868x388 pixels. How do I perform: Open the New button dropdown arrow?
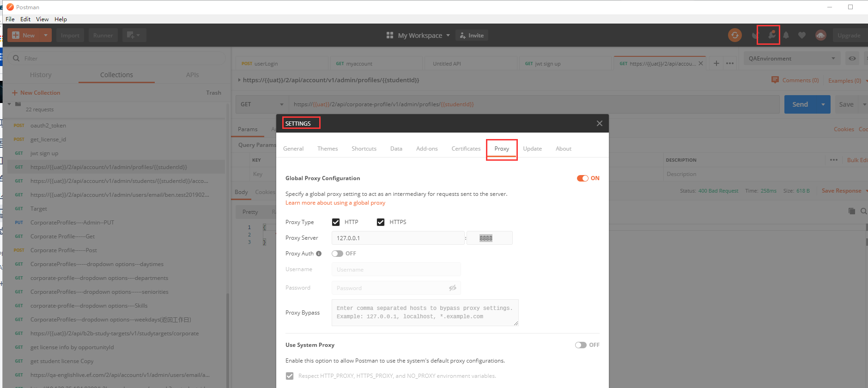(x=45, y=35)
